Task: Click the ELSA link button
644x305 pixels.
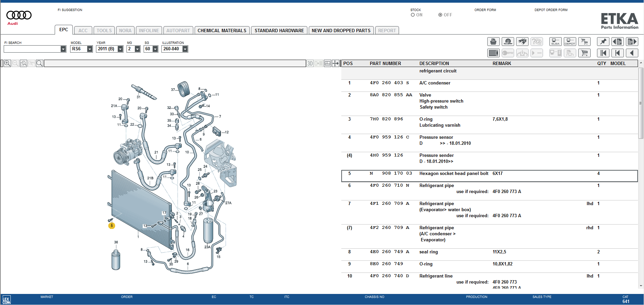Action: [x=555, y=42]
